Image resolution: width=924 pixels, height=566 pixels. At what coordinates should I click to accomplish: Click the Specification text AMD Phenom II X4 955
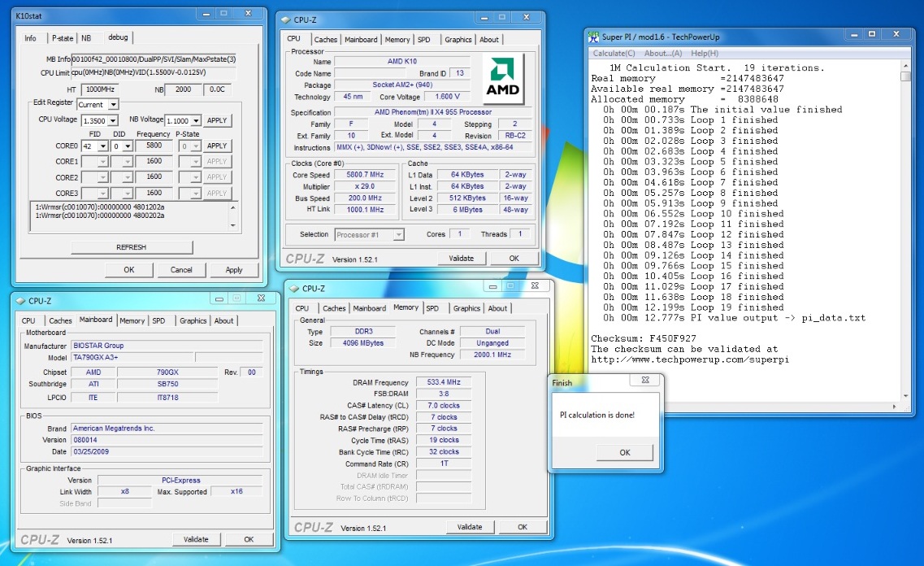click(x=432, y=112)
